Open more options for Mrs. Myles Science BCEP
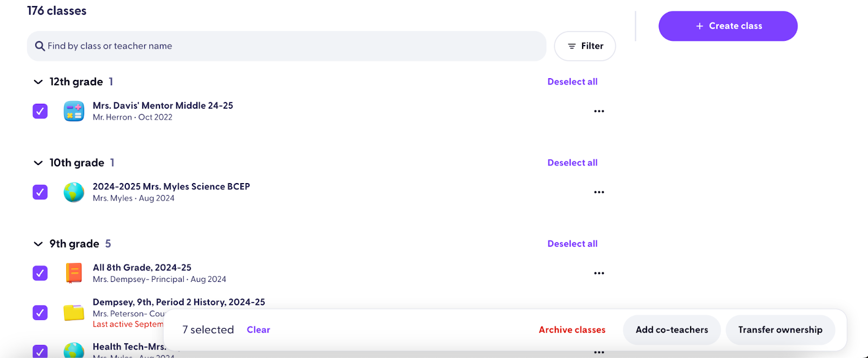The image size is (868, 358). coord(599,192)
